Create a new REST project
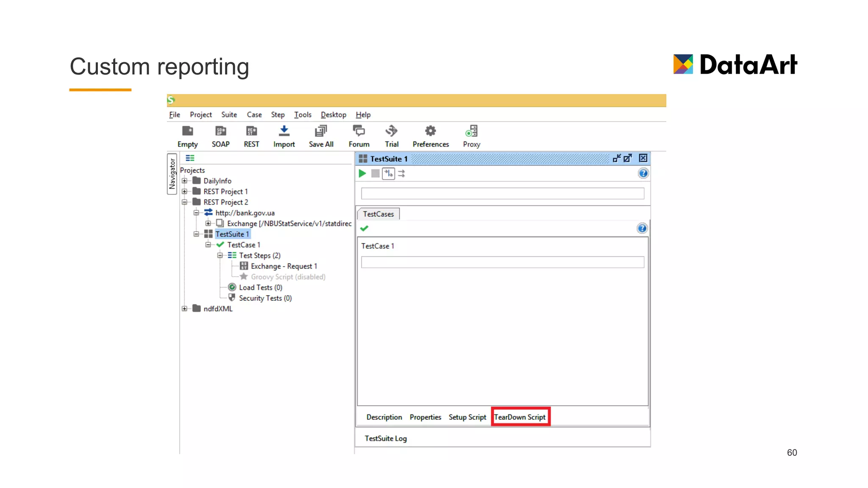The image size is (868, 488). (x=251, y=131)
